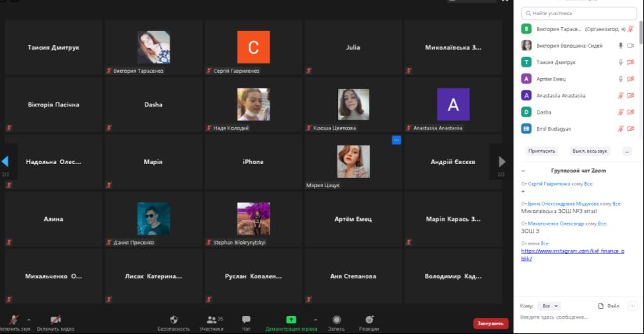The width and height of the screenshot is (644, 334).
Task: Start recording with the Запись icon
Action: (337, 319)
